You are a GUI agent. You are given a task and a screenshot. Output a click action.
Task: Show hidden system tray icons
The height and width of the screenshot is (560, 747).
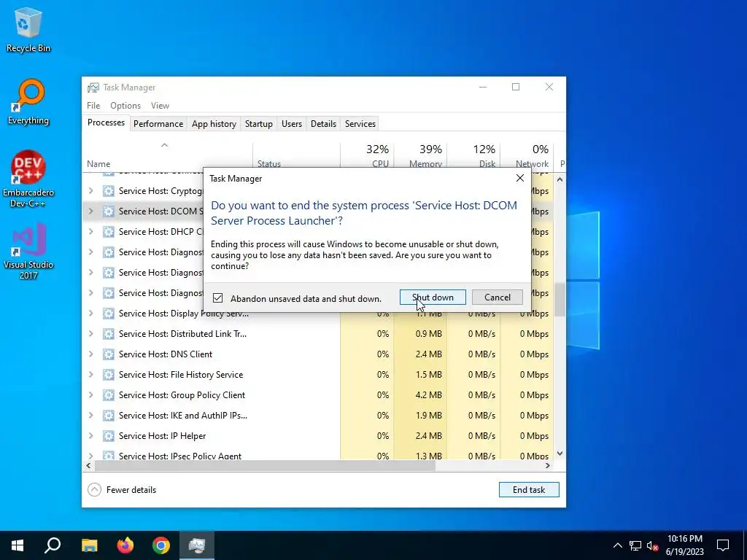(x=617, y=545)
